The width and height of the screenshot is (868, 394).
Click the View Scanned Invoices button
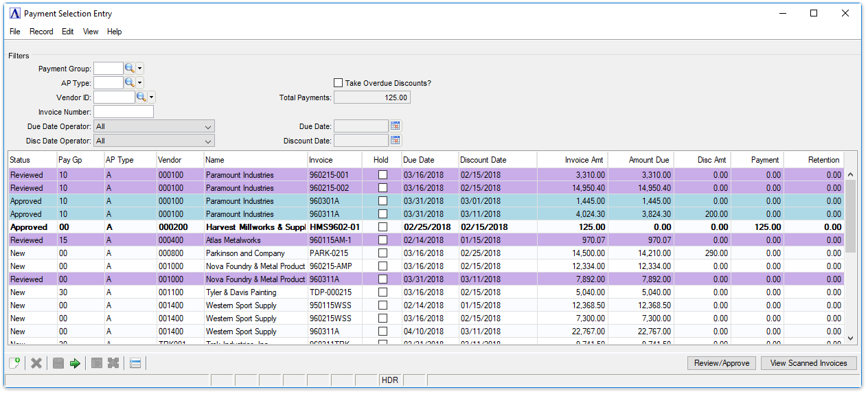point(809,363)
